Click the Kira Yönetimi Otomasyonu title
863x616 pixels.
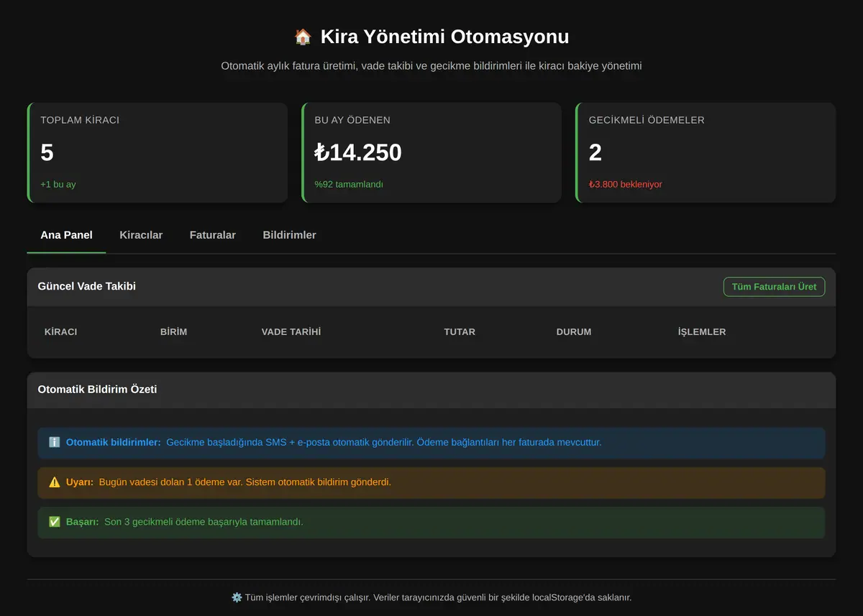click(x=444, y=37)
